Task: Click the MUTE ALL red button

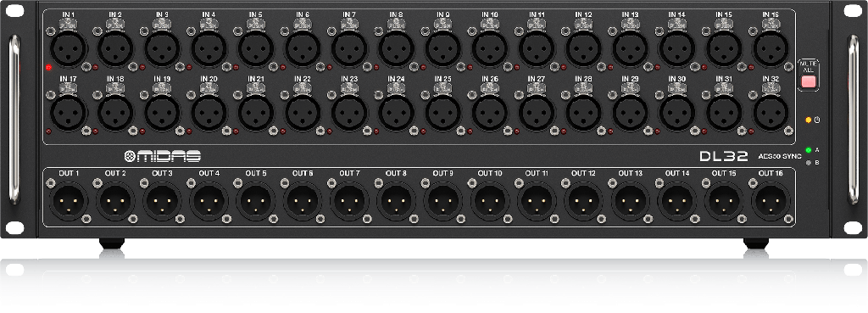Action: 808,82
